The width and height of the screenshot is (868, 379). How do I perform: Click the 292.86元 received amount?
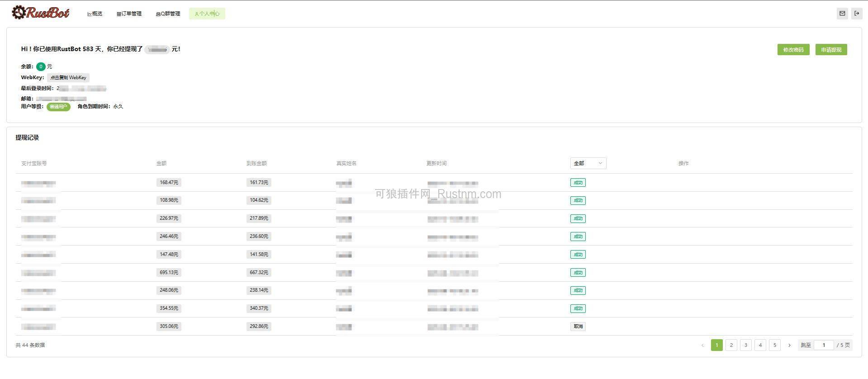tap(259, 327)
